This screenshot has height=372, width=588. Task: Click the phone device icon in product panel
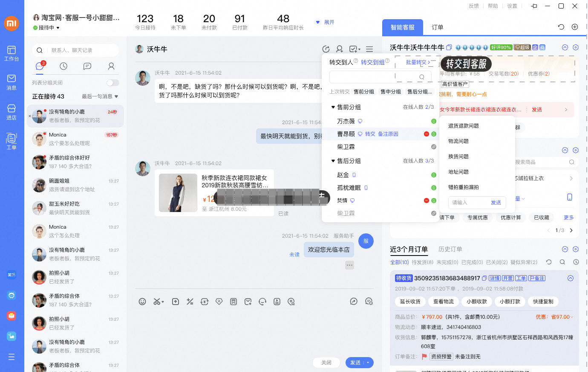[570, 197]
